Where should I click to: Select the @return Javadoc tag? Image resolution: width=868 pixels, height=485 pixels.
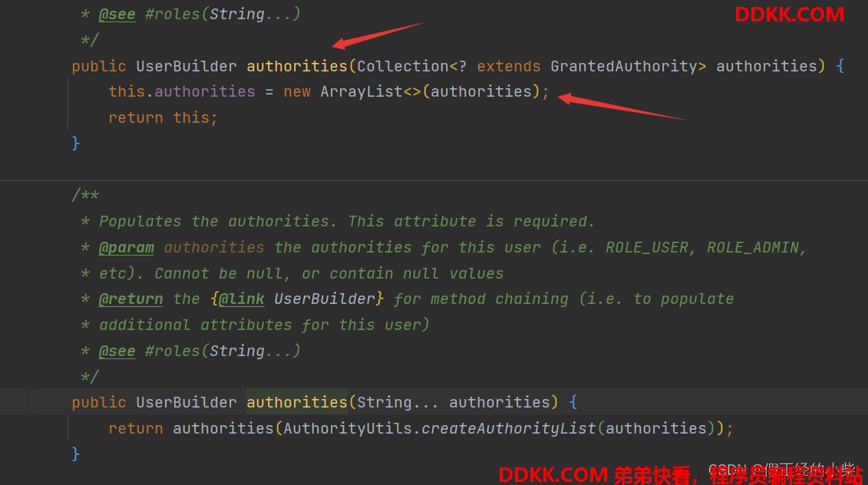click(130, 299)
